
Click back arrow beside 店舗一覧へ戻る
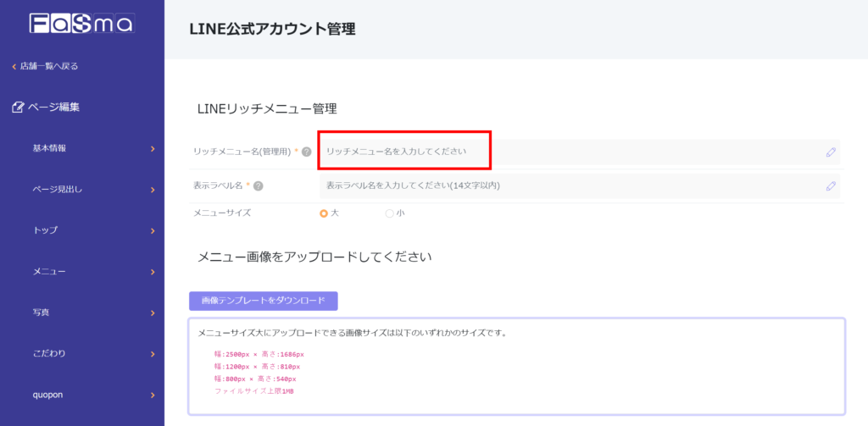14,66
